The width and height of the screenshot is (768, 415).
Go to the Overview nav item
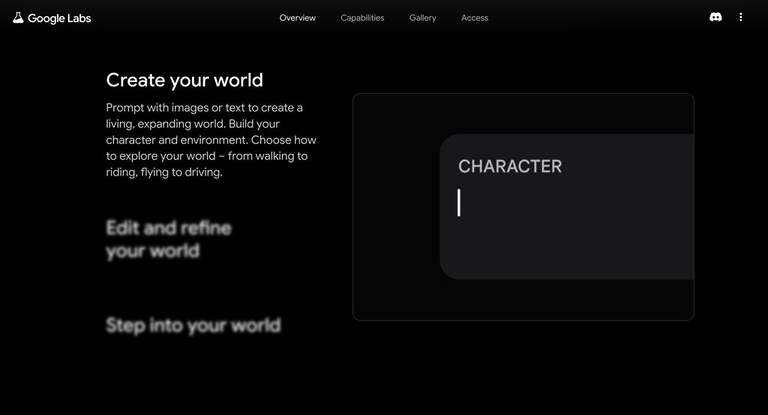(297, 18)
